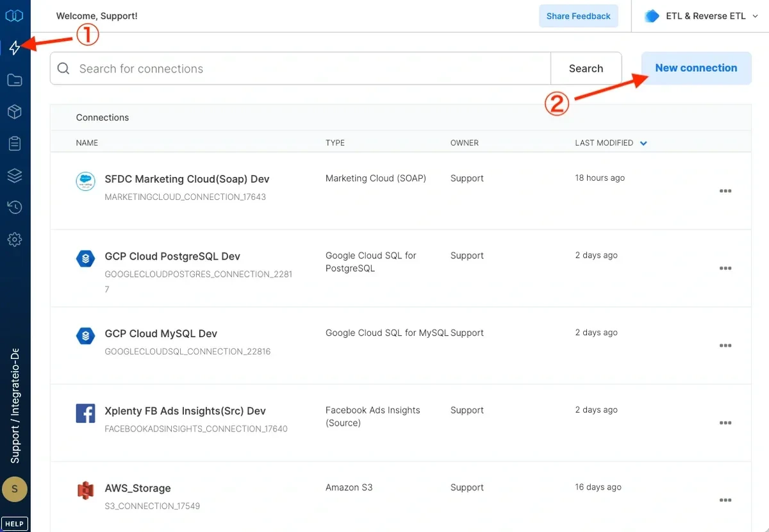The width and height of the screenshot is (769, 532).
Task: Click the 18 hours ago timestamp
Action: tap(600, 178)
